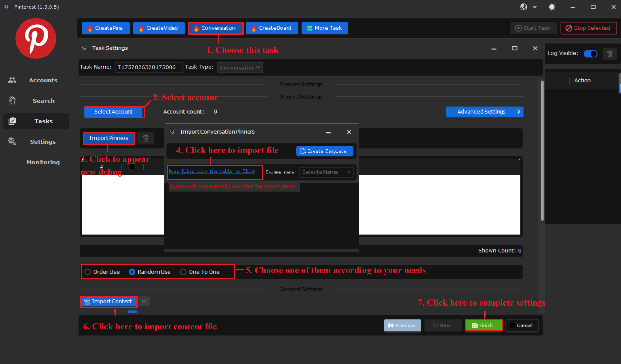Click the Search hand icon in sidebar
This screenshot has width=621, height=364.
click(12, 100)
